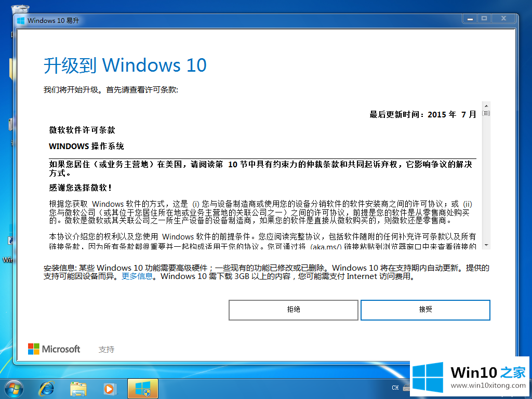Open Windows Explorer folder taskbar icon

pyautogui.click(x=78, y=389)
